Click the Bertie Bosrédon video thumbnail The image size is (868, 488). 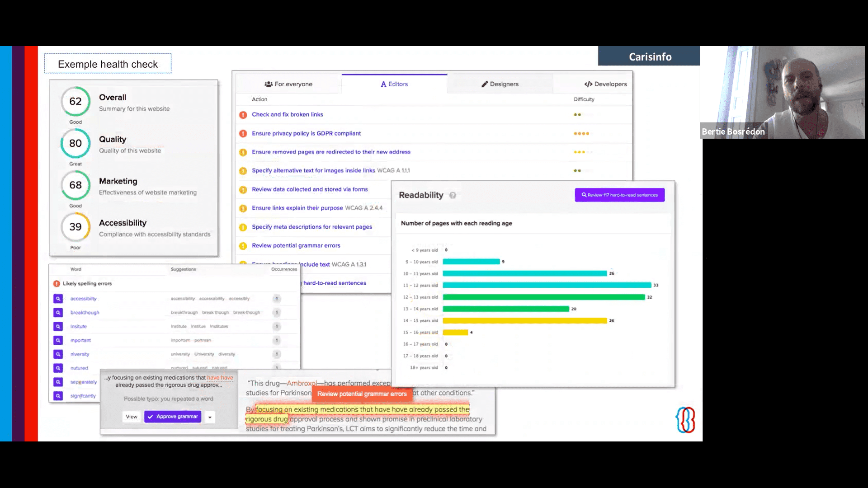(783, 92)
